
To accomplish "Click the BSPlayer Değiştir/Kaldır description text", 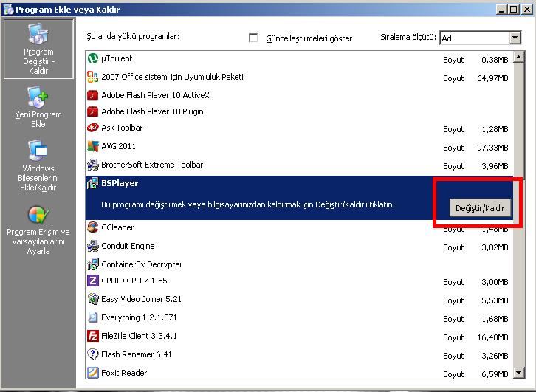I will click(248, 204).
